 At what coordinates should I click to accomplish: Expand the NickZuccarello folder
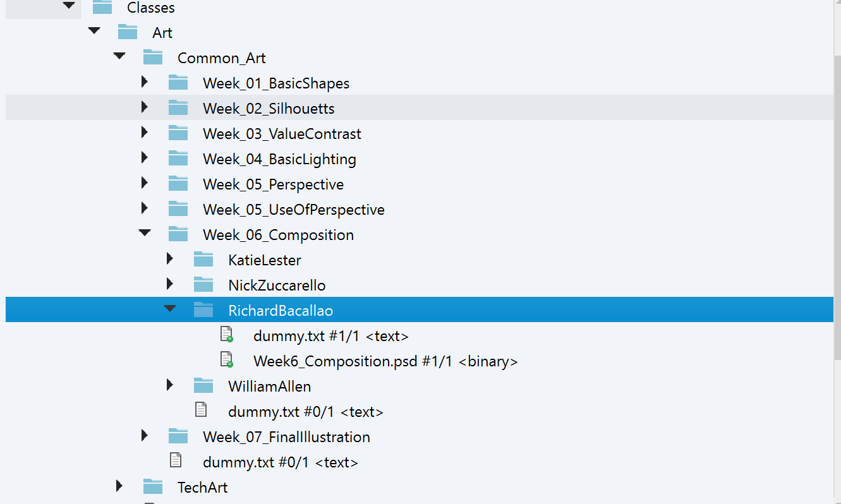(x=170, y=284)
